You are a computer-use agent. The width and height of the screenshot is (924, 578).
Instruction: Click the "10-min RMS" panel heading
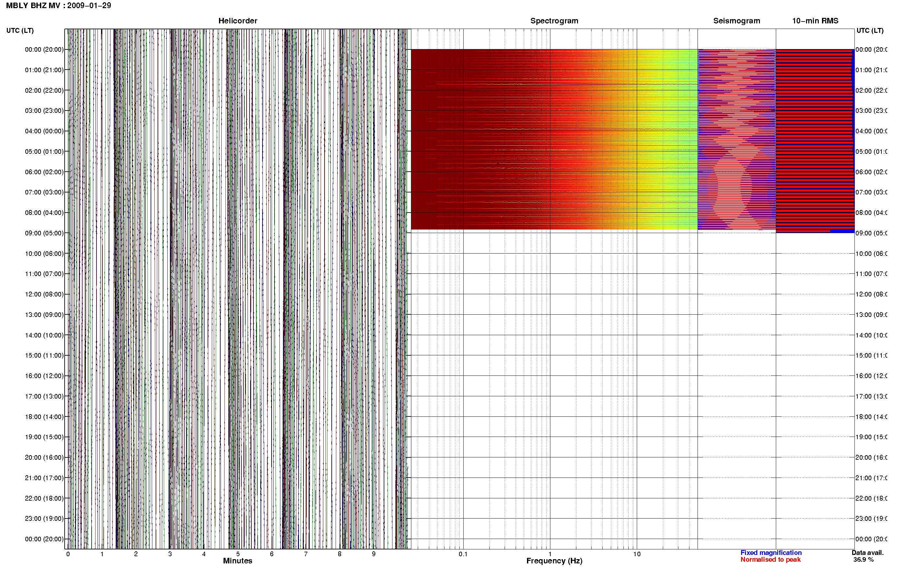pos(815,21)
